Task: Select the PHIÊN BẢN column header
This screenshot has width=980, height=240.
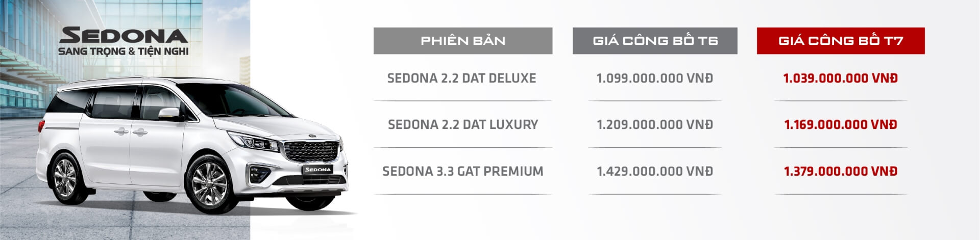Action: pos(462,41)
